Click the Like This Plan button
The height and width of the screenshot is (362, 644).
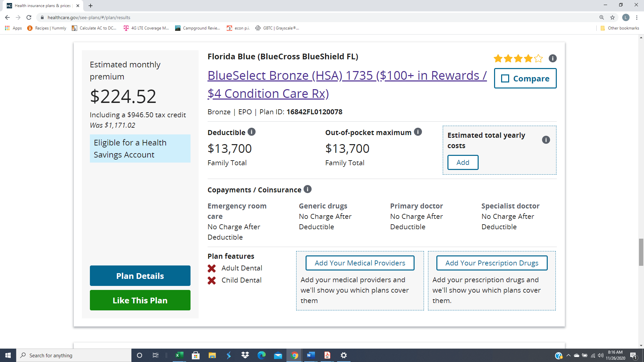140,300
